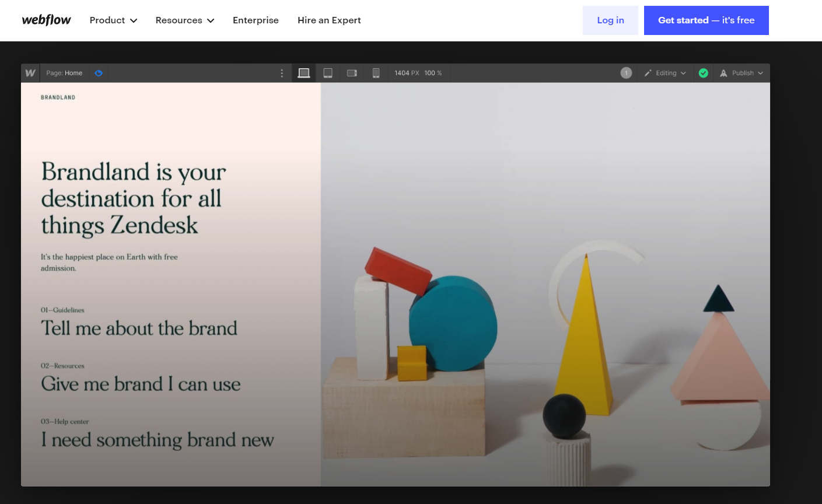Select the mobile landscape breakpoint icon

point(352,73)
